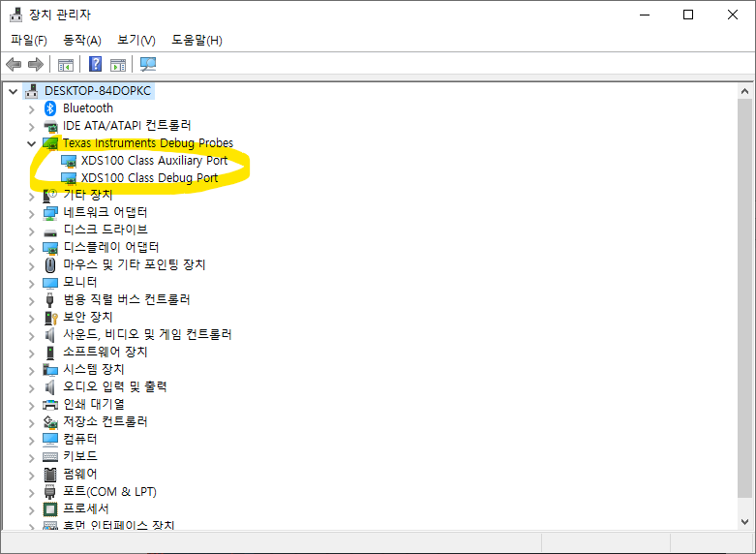Image resolution: width=756 pixels, height=554 pixels.
Task: Collapse Texas Instruments Debug Probes node
Action: pyautogui.click(x=32, y=143)
